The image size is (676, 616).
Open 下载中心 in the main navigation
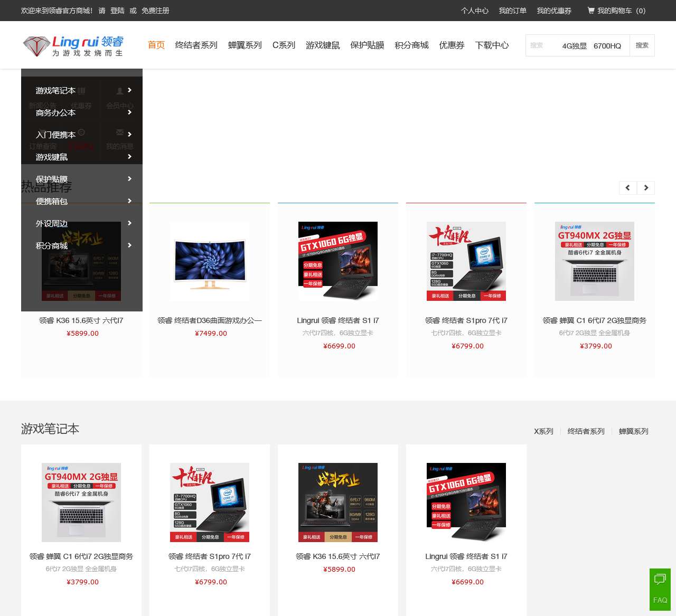[x=492, y=45]
